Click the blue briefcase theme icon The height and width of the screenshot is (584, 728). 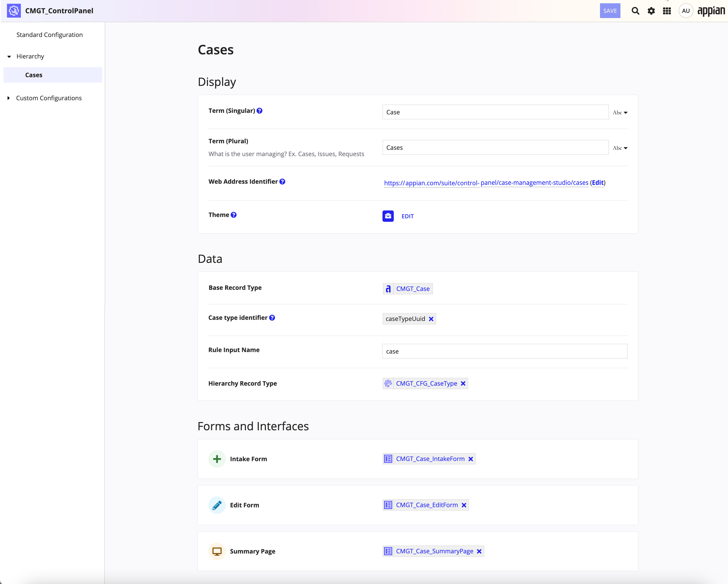click(388, 216)
